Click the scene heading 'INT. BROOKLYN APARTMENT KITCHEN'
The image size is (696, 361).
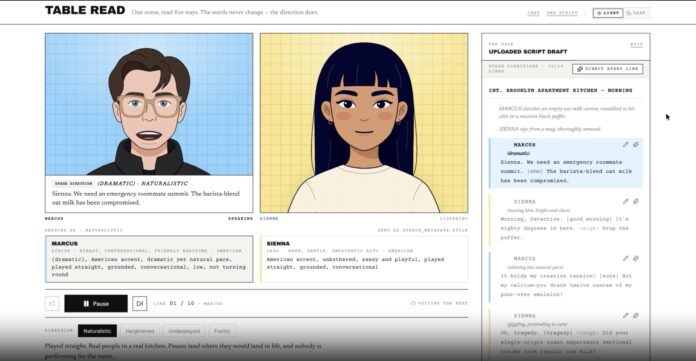(560, 90)
